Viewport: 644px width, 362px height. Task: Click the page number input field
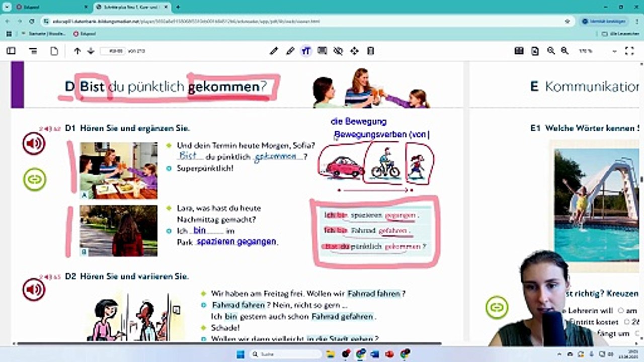pyautogui.click(x=113, y=51)
